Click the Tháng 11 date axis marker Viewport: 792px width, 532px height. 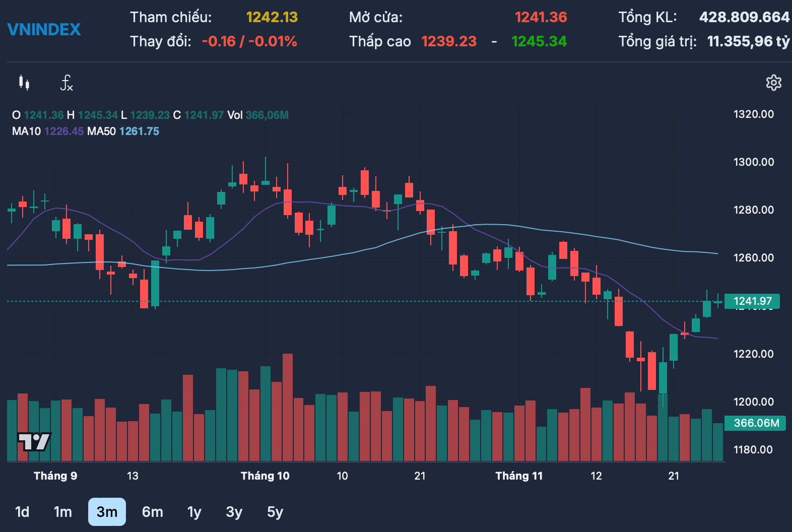[x=519, y=476]
